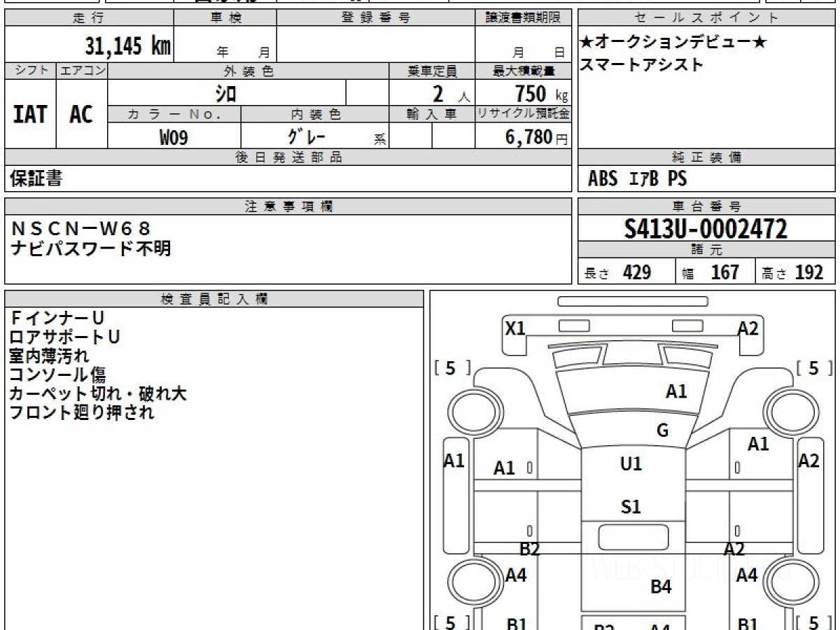Click the 後日発送部品 section header

click(x=288, y=157)
